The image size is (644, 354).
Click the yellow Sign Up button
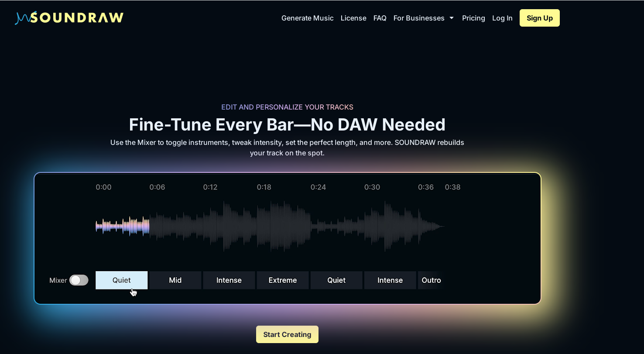point(539,18)
